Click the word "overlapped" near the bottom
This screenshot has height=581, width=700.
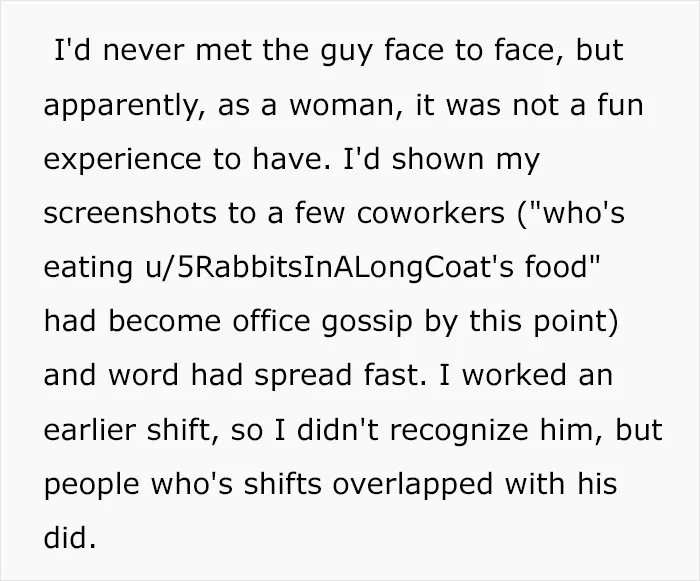coord(412,485)
